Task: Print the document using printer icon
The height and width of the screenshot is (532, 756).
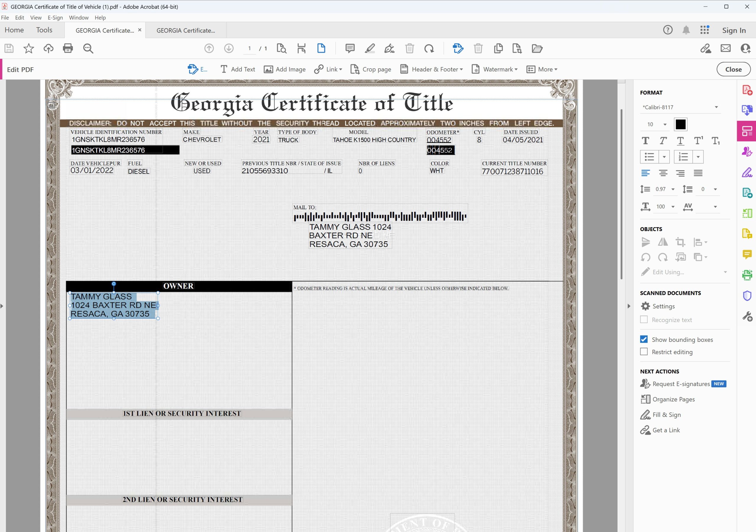Action: pos(68,48)
